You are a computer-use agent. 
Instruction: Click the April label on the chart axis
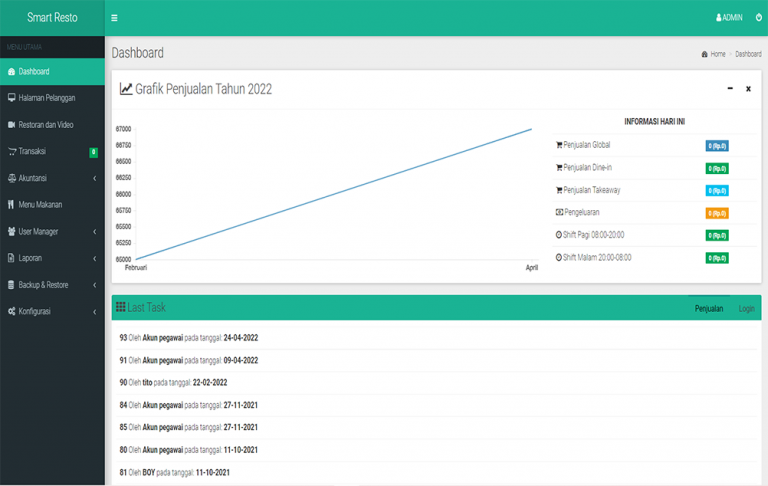pos(531,267)
